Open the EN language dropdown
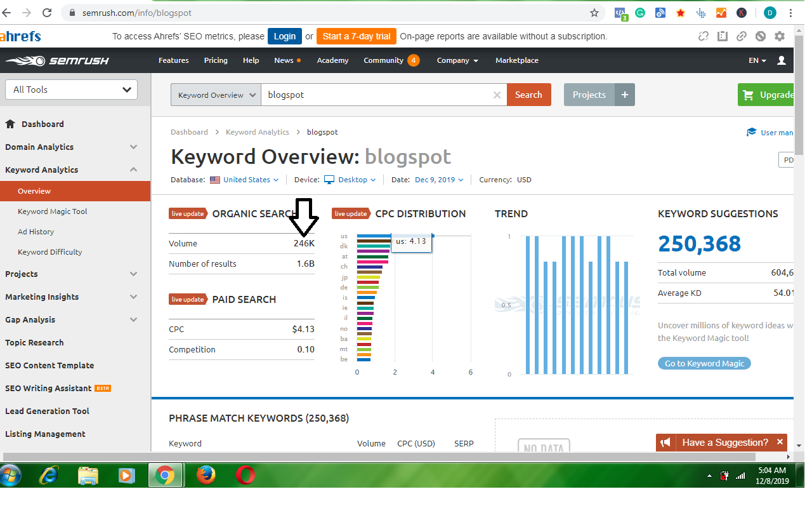The width and height of the screenshot is (812, 508). tap(757, 60)
